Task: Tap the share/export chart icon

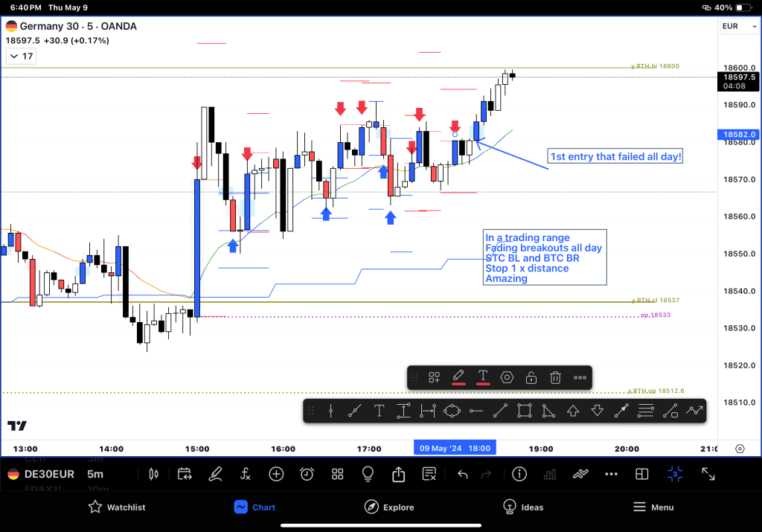Action: tap(398, 474)
